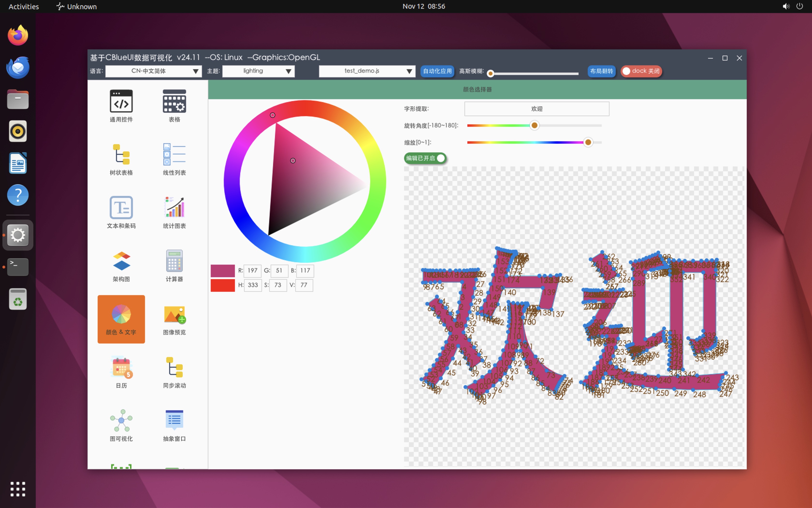The height and width of the screenshot is (508, 812).
Task: Launch Firefox from the dock
Action: coord(18,35)
